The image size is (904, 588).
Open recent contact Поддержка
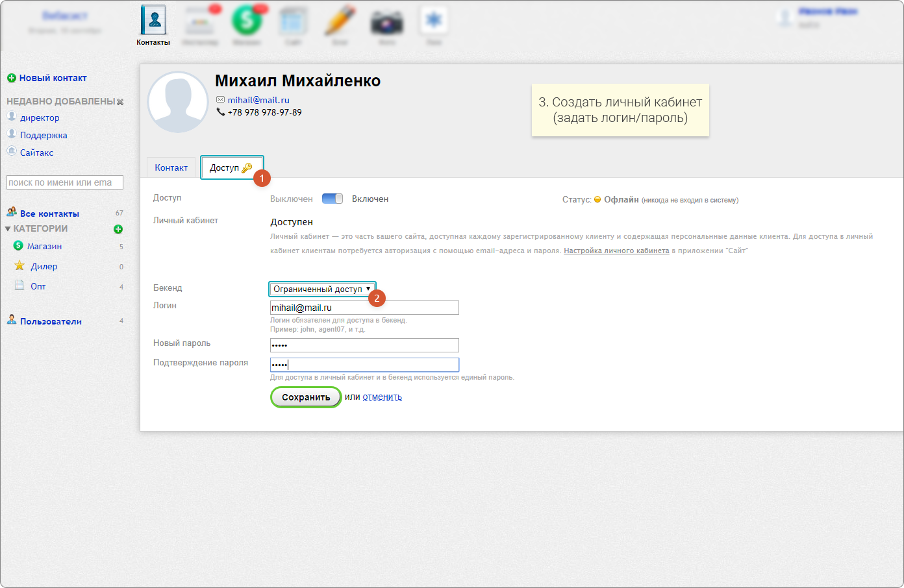[44, 135]
